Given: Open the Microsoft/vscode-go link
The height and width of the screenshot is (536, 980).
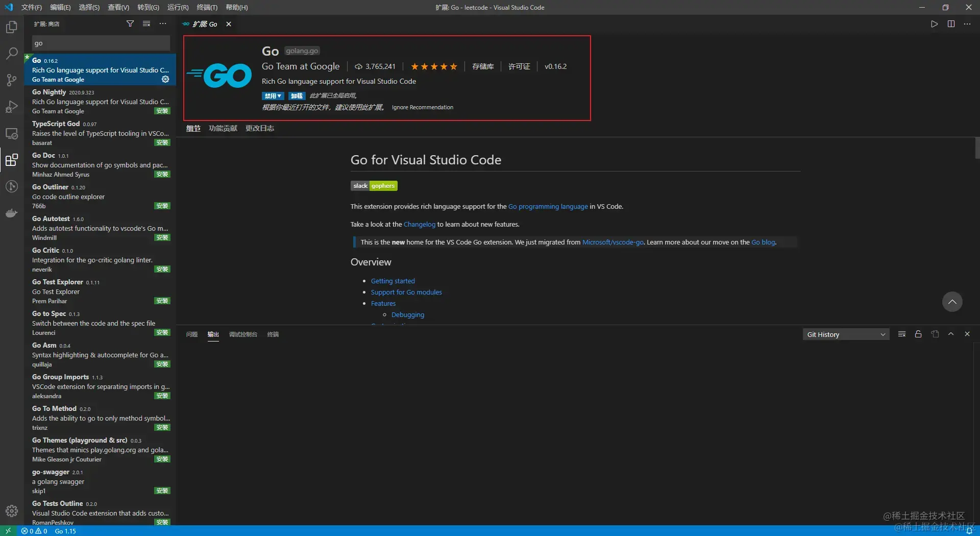Looking at the screenshot, I should (x=613, y=242).
